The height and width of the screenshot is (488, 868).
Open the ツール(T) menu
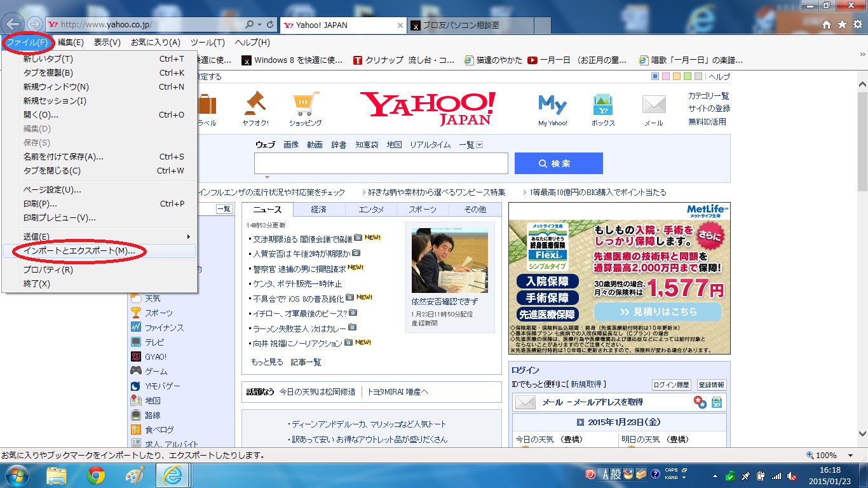[208, 43]
